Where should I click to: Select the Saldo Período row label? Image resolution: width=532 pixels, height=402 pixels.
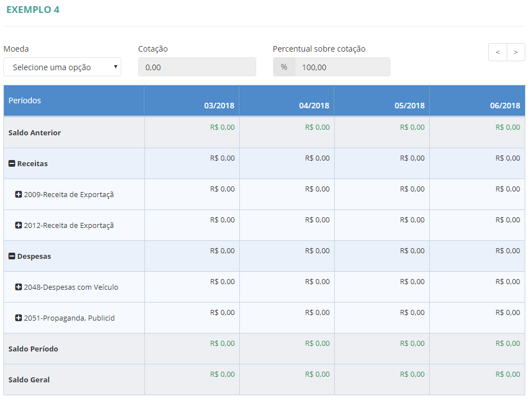point(33,349)
